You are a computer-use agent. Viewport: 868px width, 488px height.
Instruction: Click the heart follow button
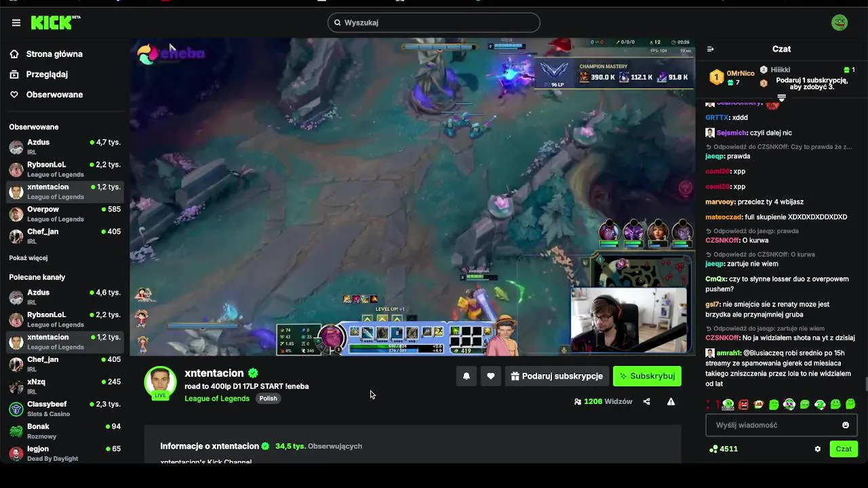click(491, 376)
